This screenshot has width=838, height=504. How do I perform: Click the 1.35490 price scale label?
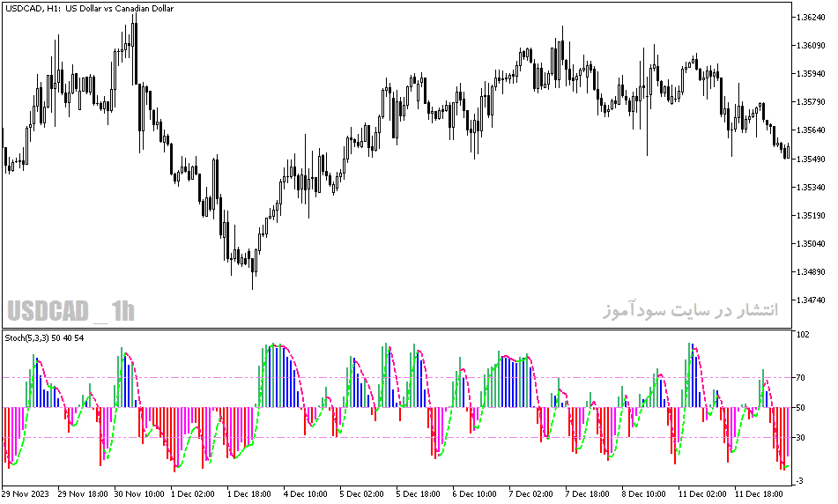coord(810,159)
